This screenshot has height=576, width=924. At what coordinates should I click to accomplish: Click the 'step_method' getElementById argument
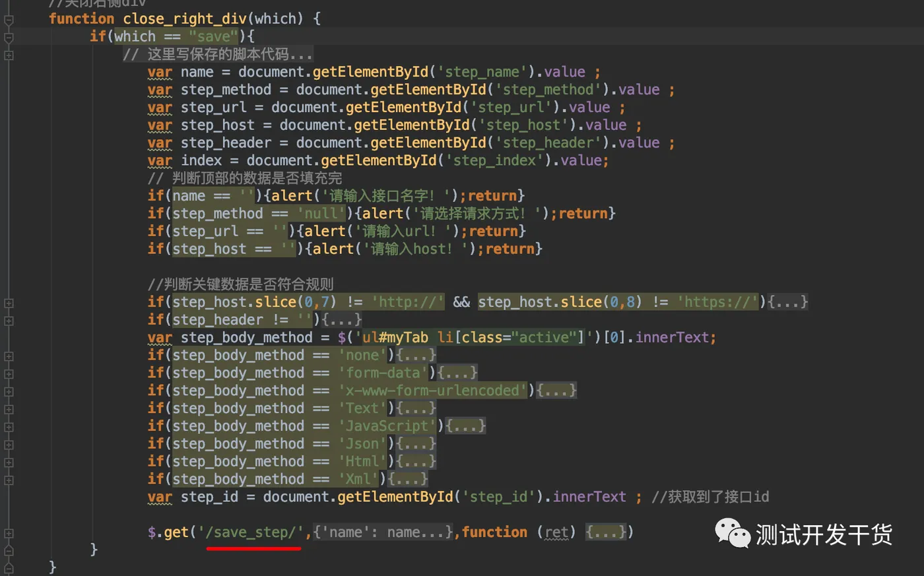pos(548,90)
